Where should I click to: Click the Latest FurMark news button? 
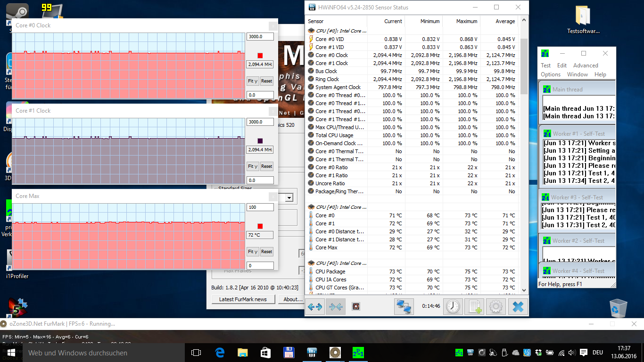point(243,299)
